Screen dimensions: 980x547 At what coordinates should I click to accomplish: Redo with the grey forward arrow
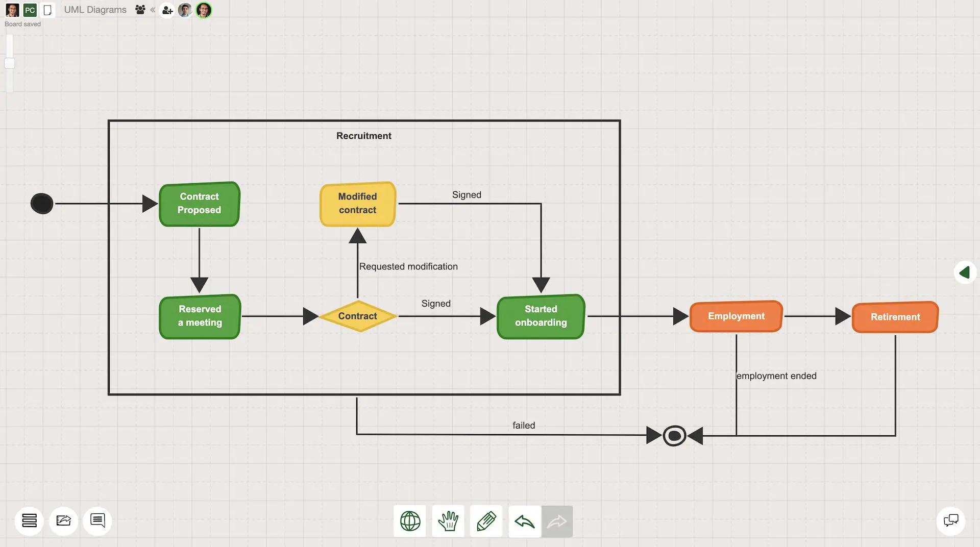click(x=557, y=521)
